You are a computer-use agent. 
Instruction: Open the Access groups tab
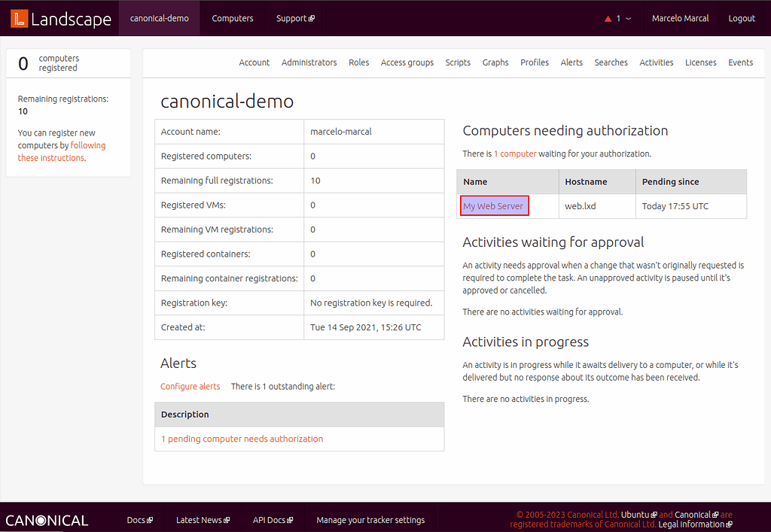(407, 62)
